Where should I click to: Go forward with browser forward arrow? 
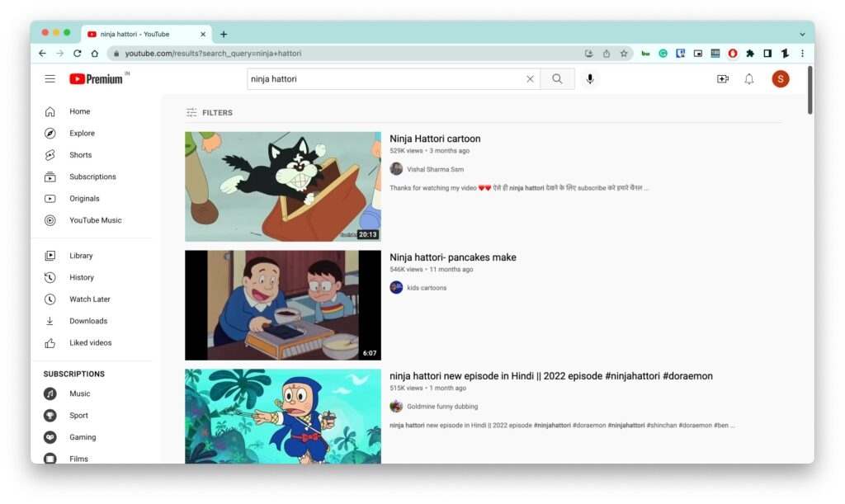coord(59,54)
